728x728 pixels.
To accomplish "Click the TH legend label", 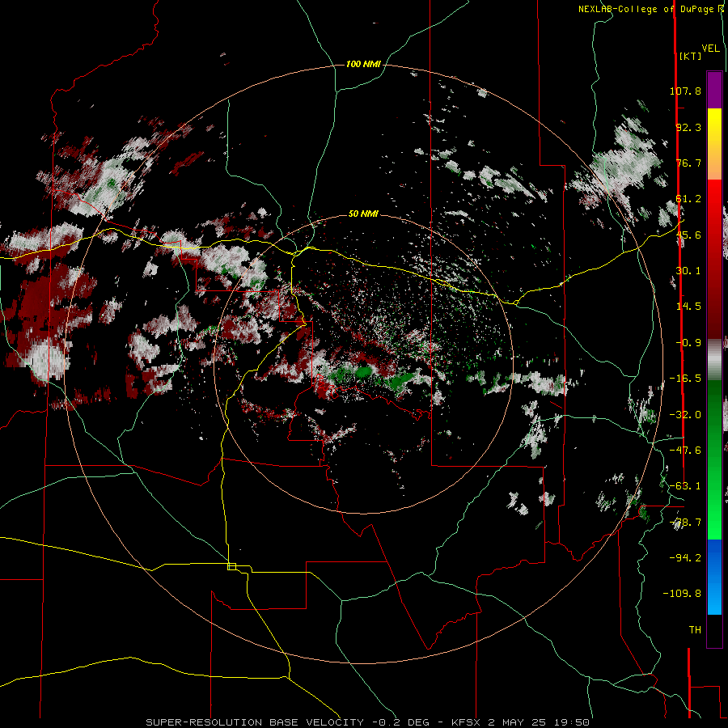I will (695, 630).
